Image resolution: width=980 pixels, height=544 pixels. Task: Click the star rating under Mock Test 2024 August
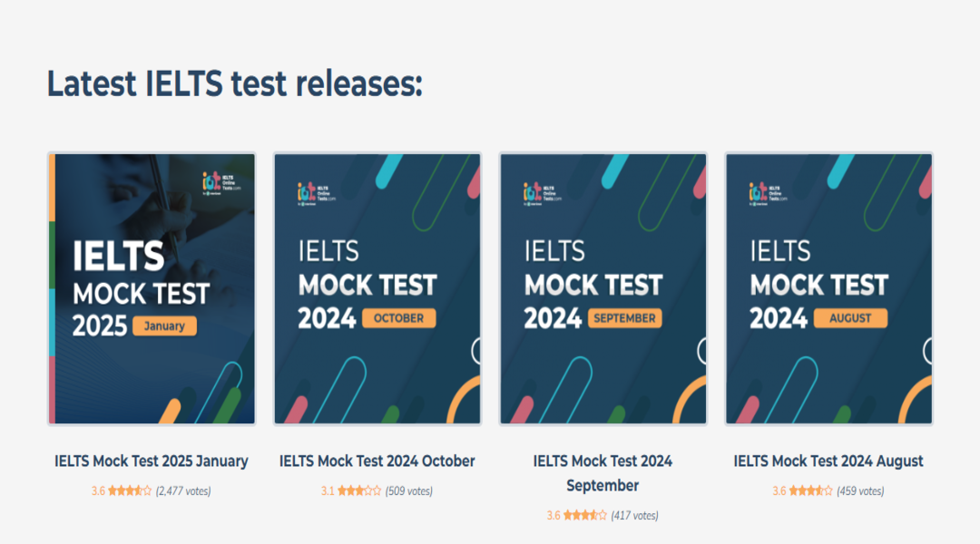tap(810, 491)
